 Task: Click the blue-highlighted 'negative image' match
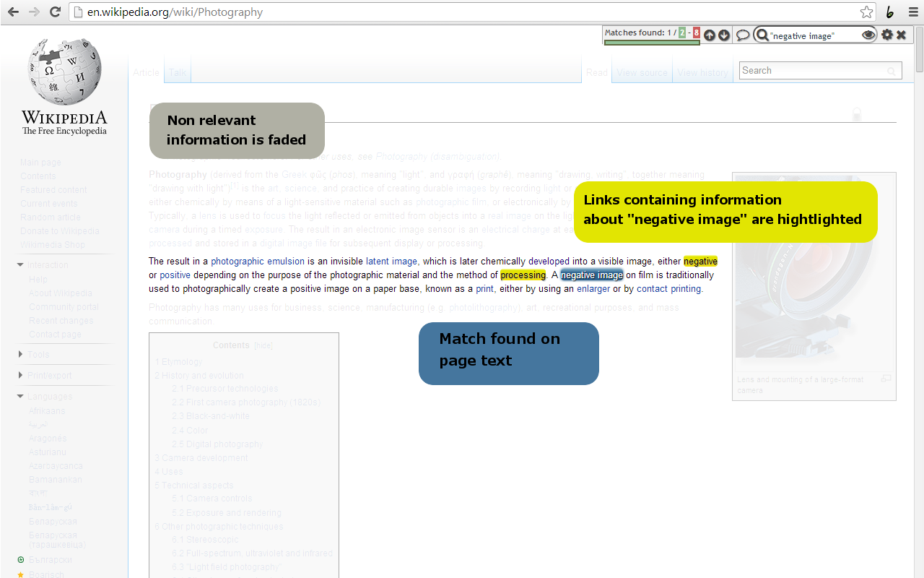coord(592,275)
